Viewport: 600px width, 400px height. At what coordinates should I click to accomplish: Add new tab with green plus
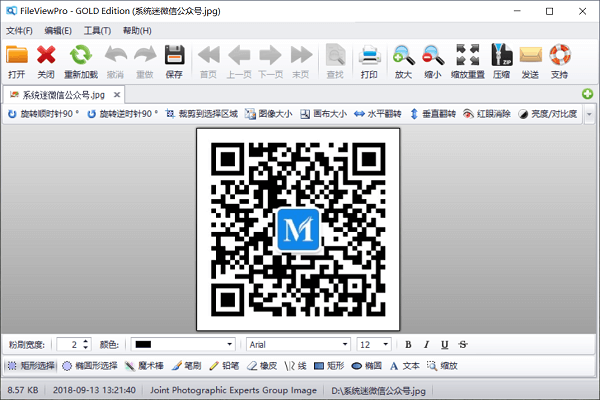coord(587,94)
